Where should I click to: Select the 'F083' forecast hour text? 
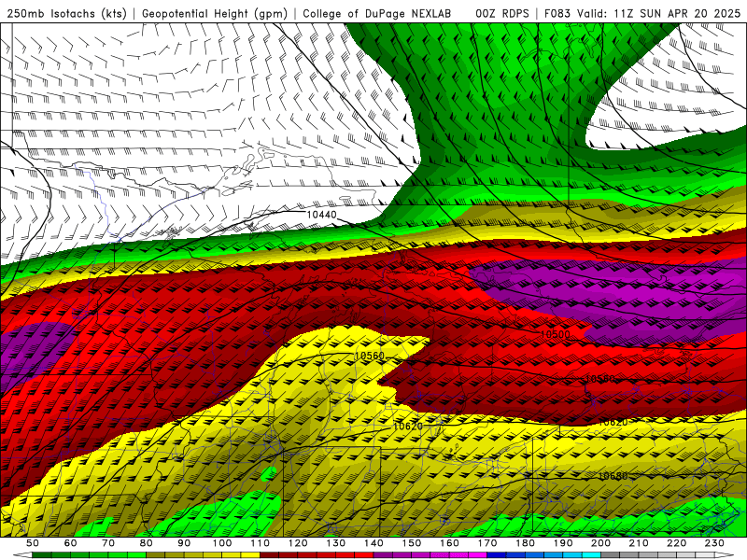coord(557,13)
